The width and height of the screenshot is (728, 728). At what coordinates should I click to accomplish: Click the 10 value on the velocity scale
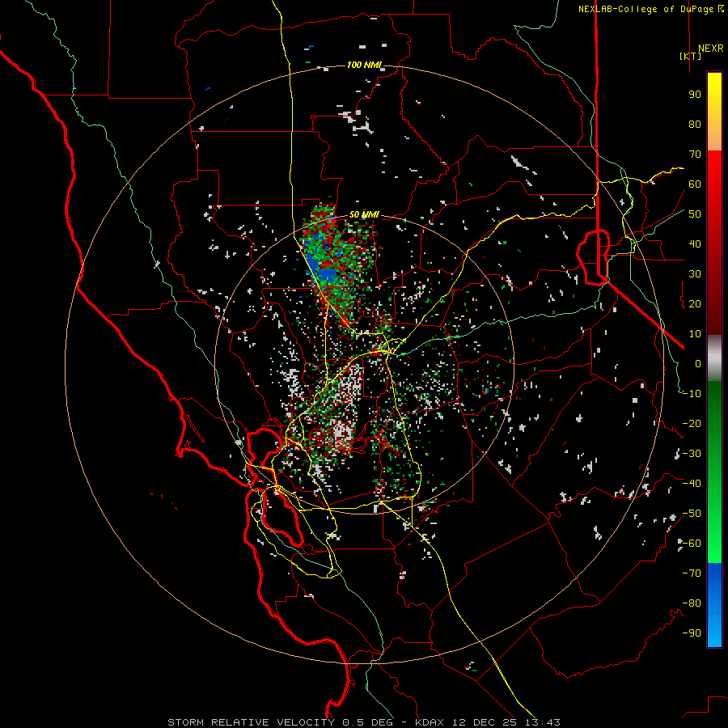[x=695, y=334]
